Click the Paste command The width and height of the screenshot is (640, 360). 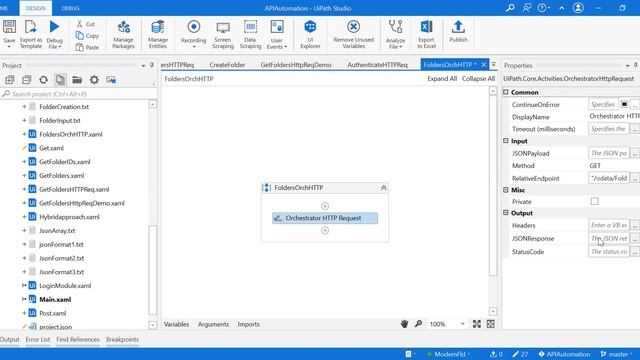tap(87, 47)
